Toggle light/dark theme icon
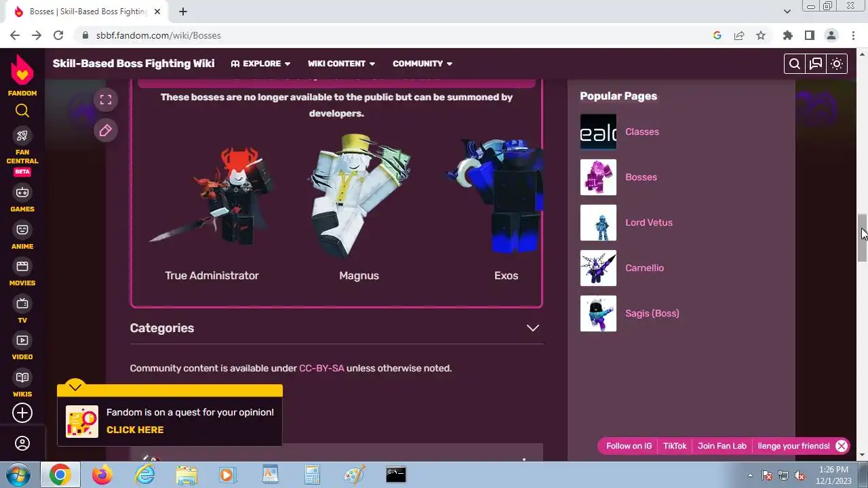This screenshot has width=868, height=488. click(x=837, y=64)
